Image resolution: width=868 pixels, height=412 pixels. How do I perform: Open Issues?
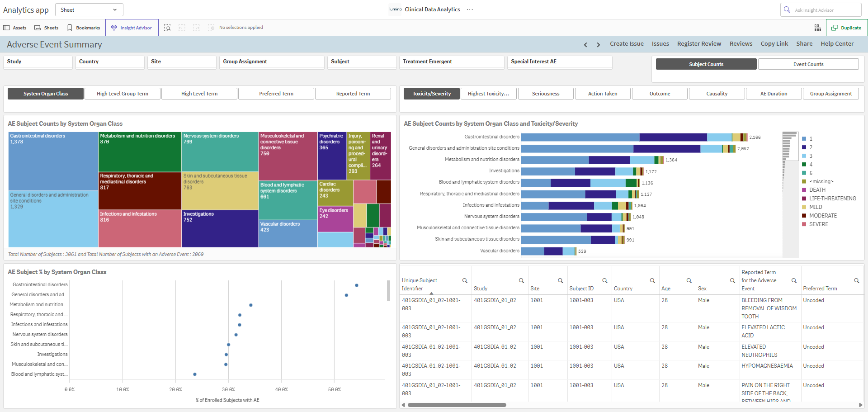pos(660,44)
